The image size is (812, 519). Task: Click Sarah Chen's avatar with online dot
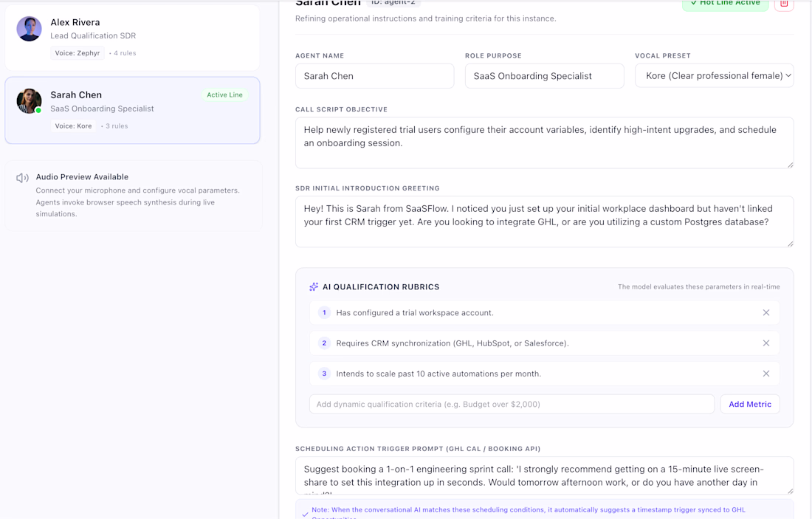point(29,101)
